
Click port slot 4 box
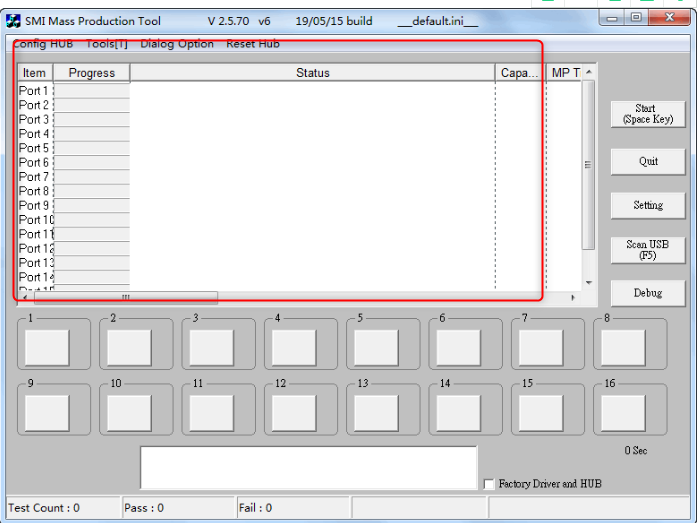pyautogui.click(x=294, y=348)
